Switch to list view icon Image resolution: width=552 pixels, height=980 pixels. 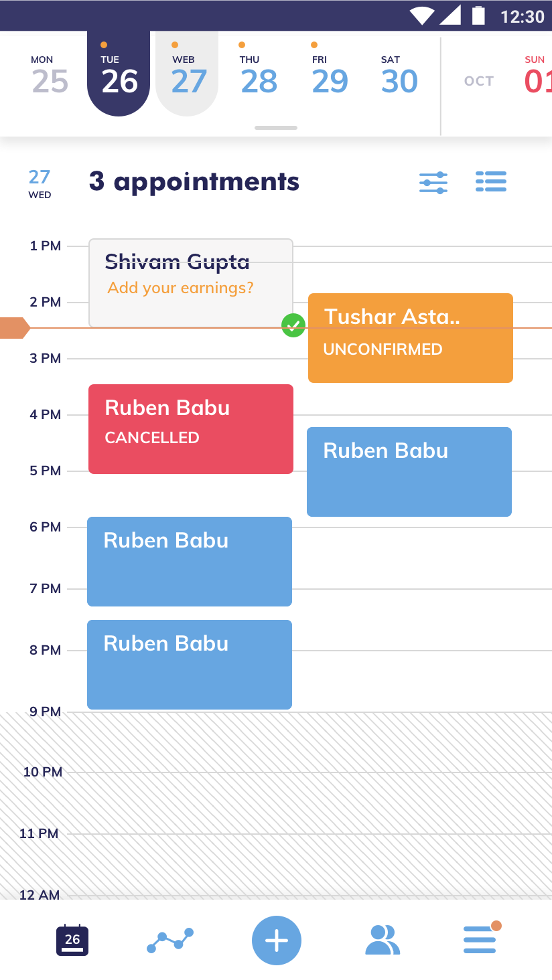[491, 181]
